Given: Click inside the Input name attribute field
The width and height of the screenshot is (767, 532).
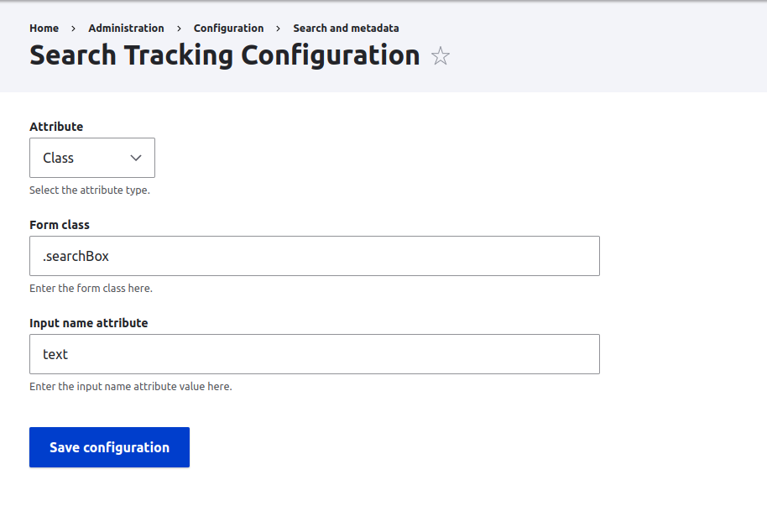Looking at the screenshot, I should [315, 354].
